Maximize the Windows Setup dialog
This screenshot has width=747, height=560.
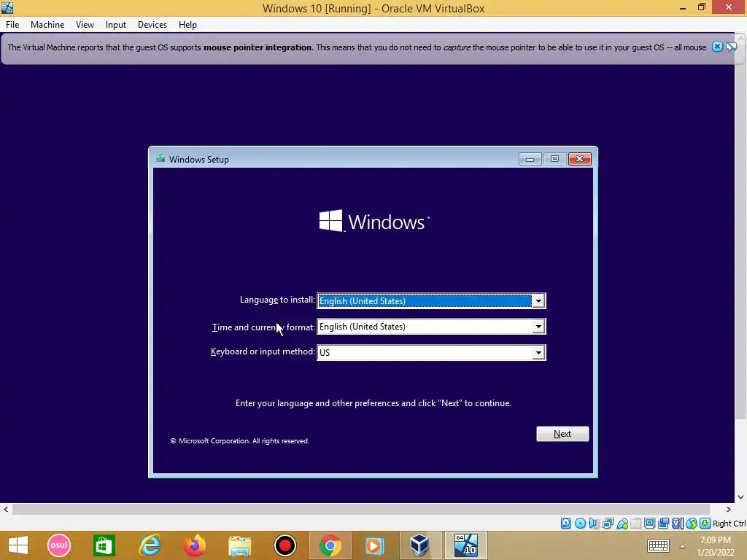click(554, 159)
